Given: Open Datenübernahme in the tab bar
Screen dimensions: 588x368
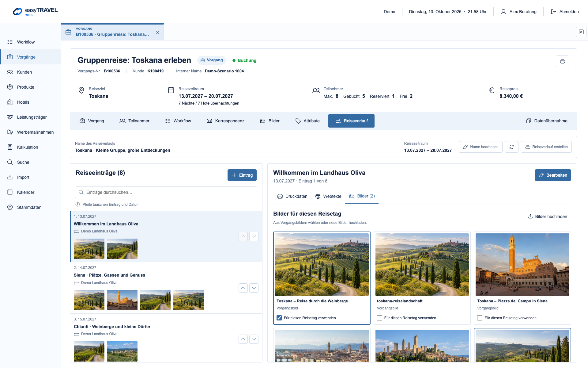Looking at the screenshot, I should [x=547, y=121].
